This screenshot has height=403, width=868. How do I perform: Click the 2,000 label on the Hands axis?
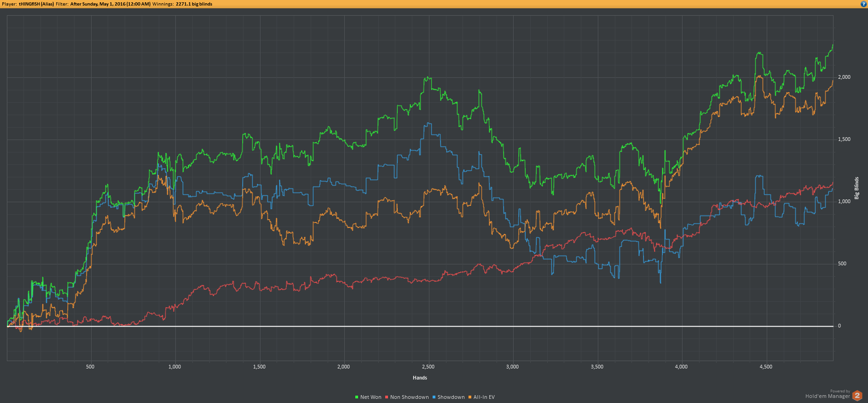tap(343, 367)
